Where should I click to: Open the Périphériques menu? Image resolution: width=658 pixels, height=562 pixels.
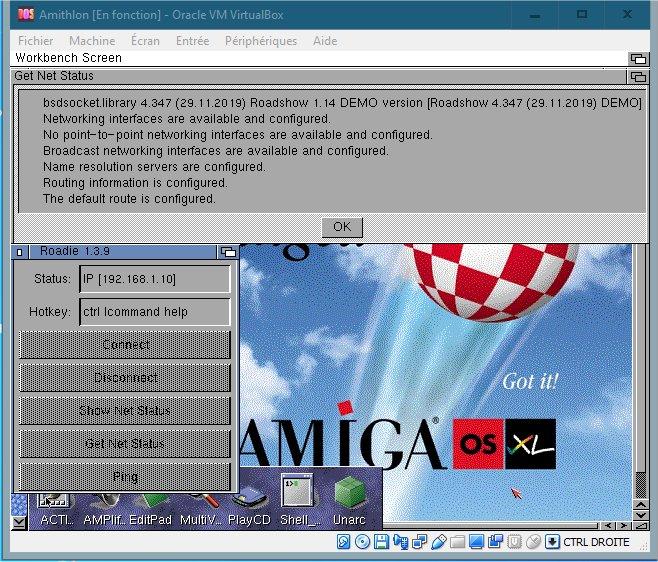pyautogui.click(x=261, y=41)
